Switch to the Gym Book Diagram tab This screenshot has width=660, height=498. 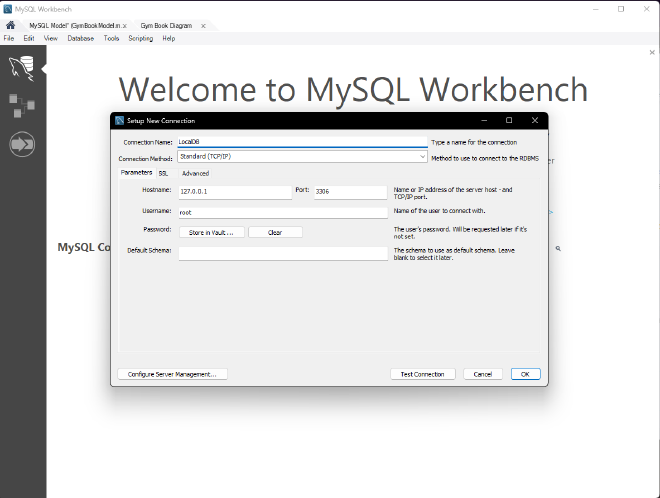pos(166,26)
